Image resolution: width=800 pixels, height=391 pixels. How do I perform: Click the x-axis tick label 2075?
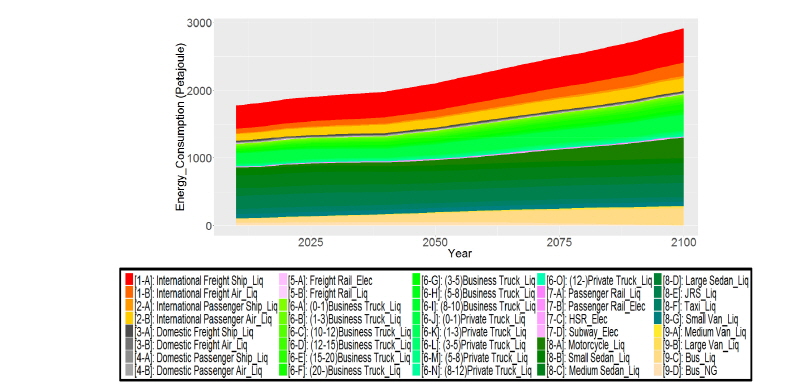(559, 241)
